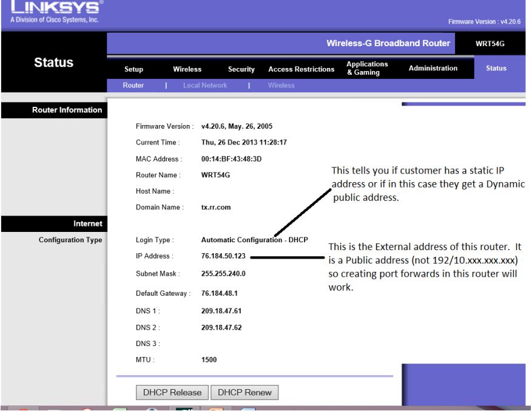This screenshot has height=411, width=532.
Task: Click the current time value
Action: [x=244, y=142]
